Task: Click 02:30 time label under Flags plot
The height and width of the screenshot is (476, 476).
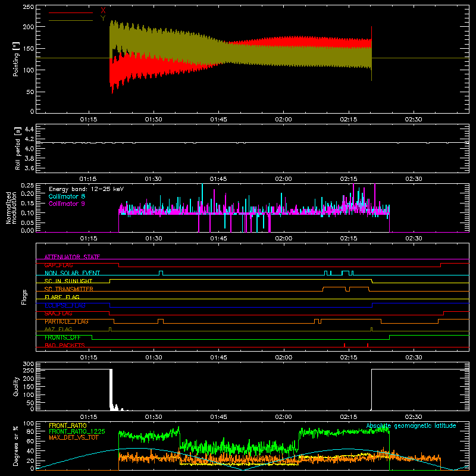Action: pos(414,358)
